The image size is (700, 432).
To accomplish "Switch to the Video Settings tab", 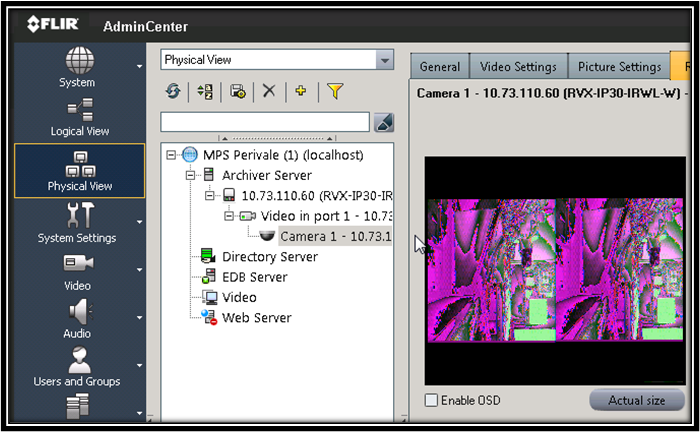I will [x=517, y=67].
